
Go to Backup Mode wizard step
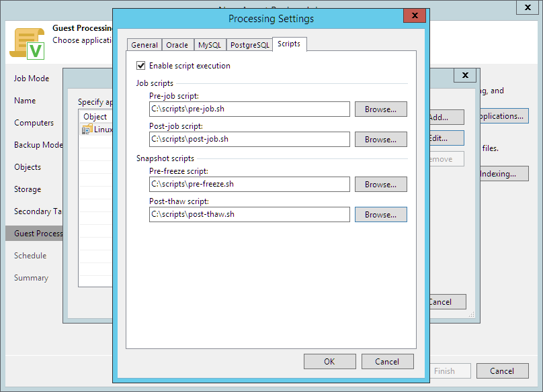coord(38,145)
